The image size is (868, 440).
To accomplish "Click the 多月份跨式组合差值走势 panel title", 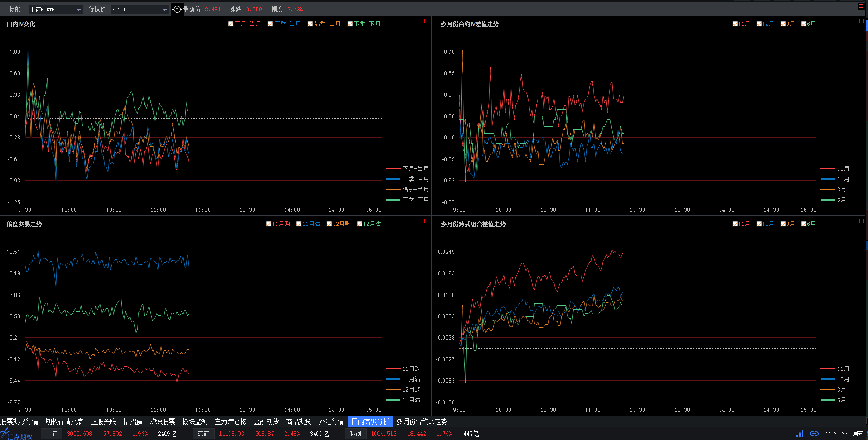I will [473, 224].
